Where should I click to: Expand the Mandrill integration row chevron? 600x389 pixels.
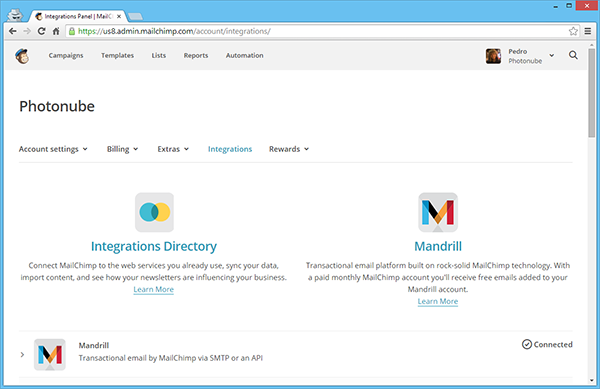point(22,355)
